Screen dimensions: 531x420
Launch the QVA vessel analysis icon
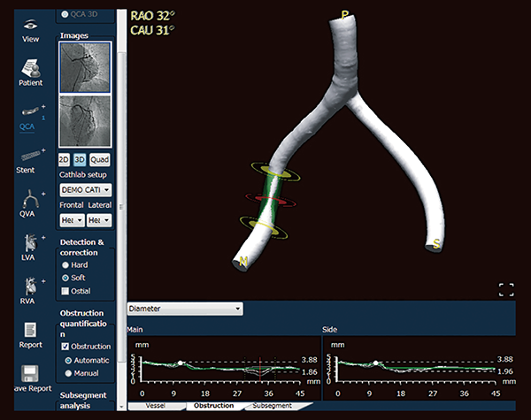(30, 199)
